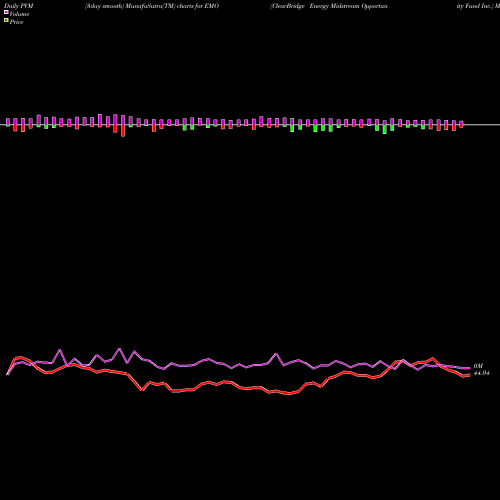500x500 pixels.
Task: Click the 'ClearBridge Energy Midstream' fund name text
Action: click(315, 6)
